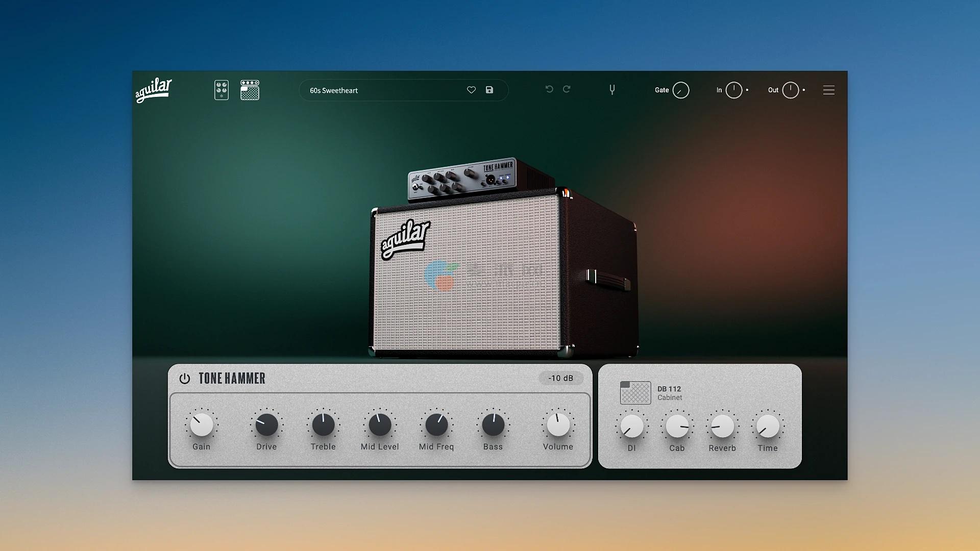Viewport: 980px width, 551px height.
Task: Click the Reverb knob
Action: [722, 427]
